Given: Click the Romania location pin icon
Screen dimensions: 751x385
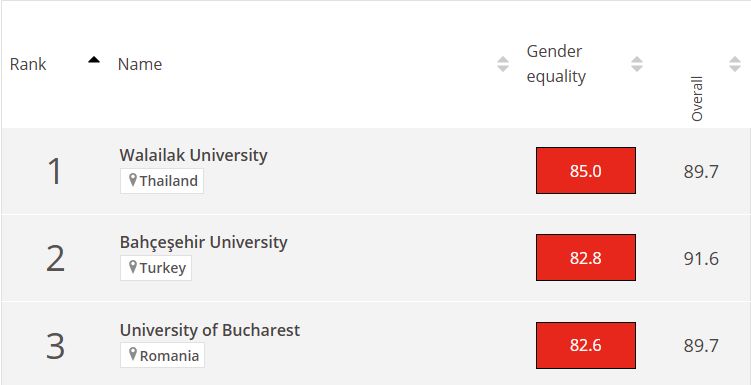Looking at the screenshot, I should (133, 355).
